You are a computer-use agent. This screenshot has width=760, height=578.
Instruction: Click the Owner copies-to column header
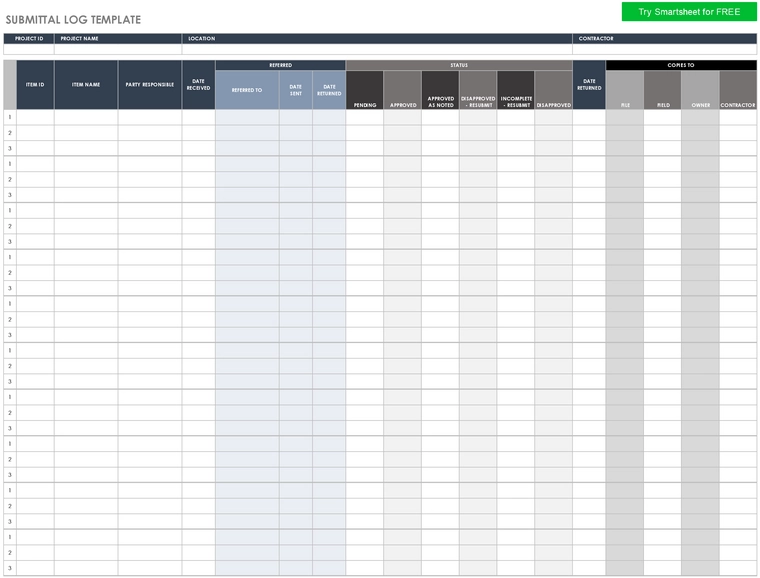700,90
